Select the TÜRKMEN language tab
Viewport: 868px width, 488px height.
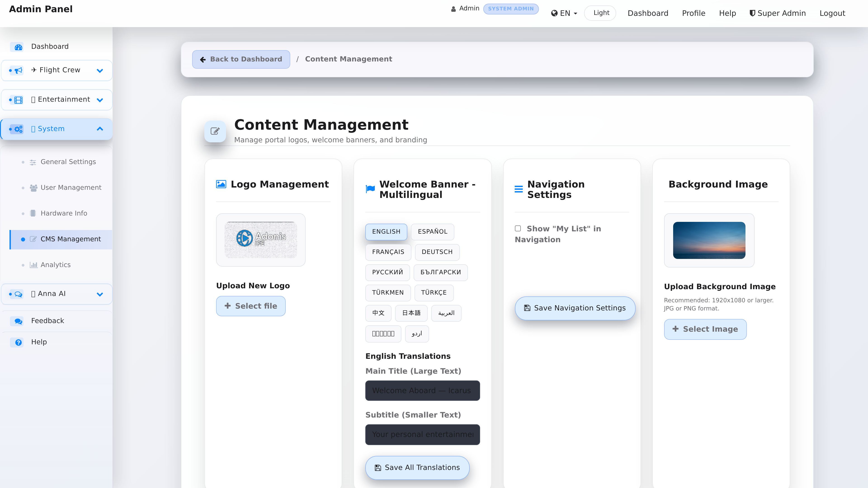388,293
